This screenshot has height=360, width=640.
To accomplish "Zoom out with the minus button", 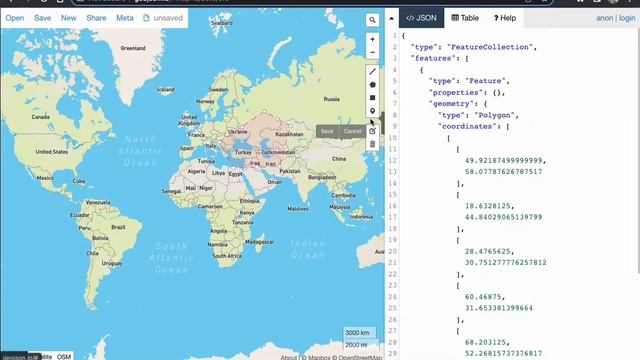I will [372, 53].
